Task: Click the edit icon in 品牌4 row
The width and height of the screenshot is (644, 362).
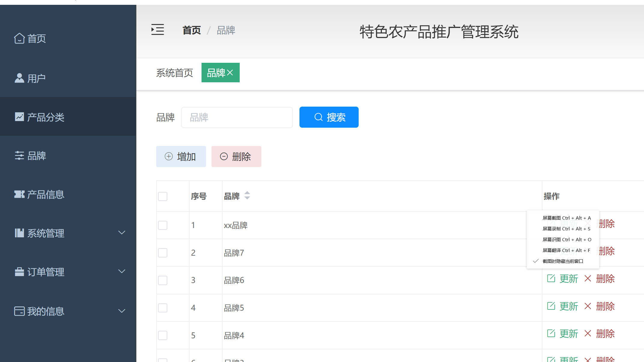Action: (x=551, y=333)
